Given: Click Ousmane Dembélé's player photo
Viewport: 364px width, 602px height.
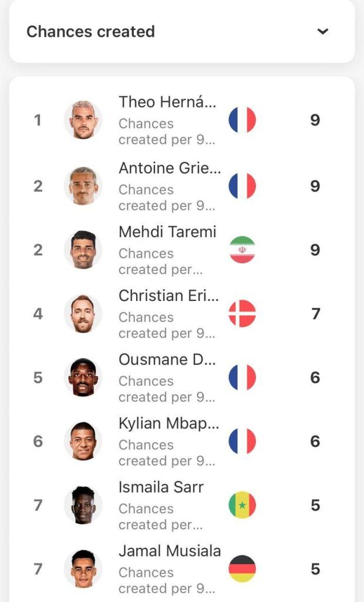Looking at the screenshot, I should pos(83,377).
